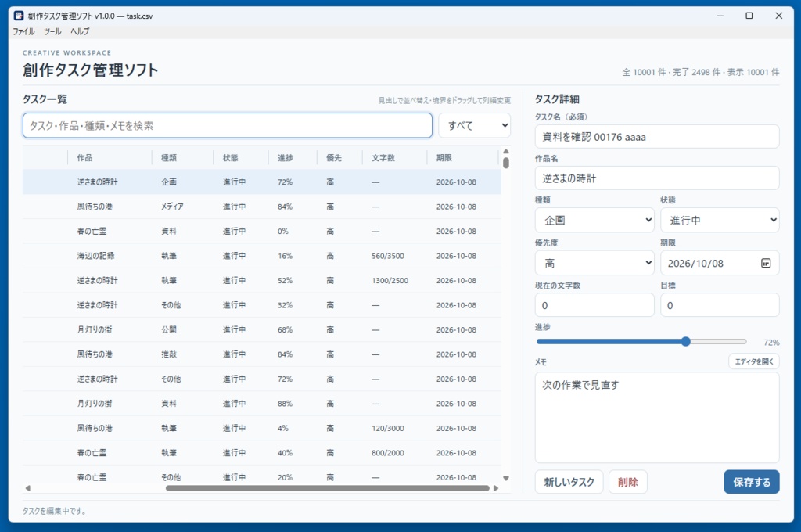
Task: Open the 種類 dropdown showing 企画
Action: pos(594,221)
